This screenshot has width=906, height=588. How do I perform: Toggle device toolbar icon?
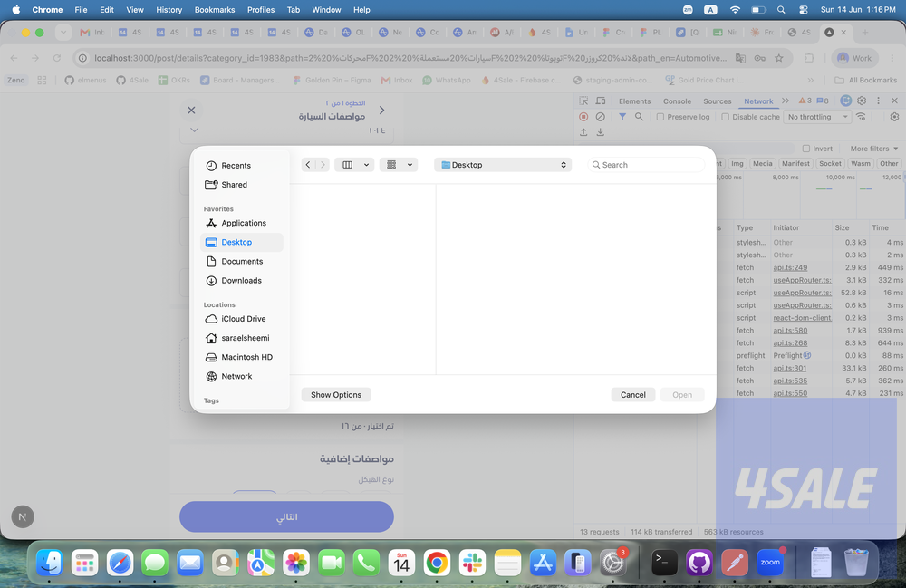pyautogui.click(x=601, y=101)
